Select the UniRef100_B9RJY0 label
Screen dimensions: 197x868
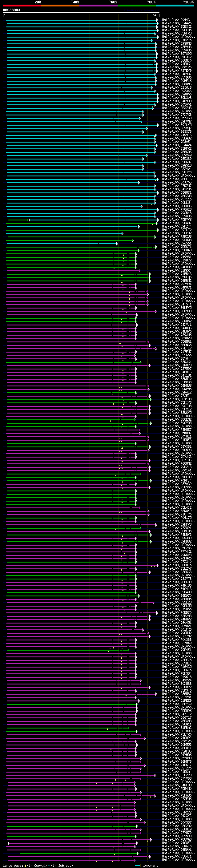pos(177,172)
